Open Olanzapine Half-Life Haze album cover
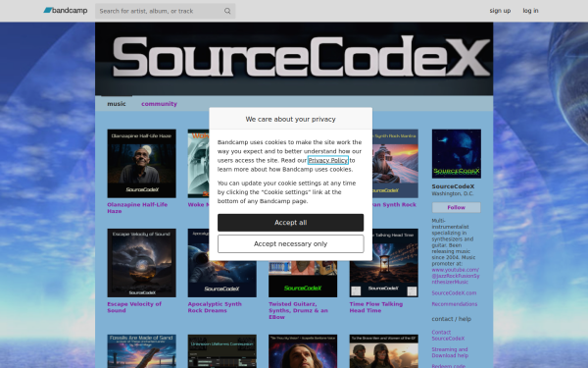Screen dimensions: 588x368 coord(141,163)
